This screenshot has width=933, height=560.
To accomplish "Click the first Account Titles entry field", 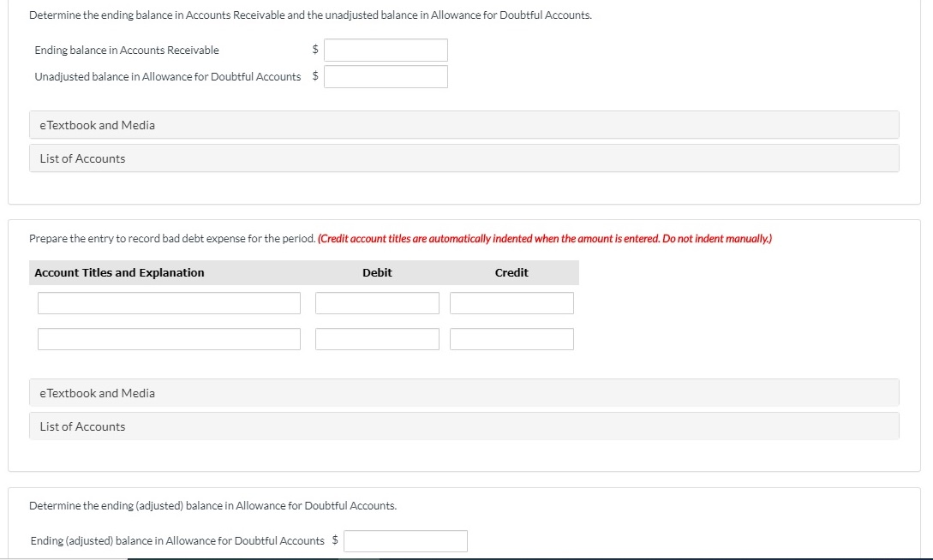I will coord(168,302).
